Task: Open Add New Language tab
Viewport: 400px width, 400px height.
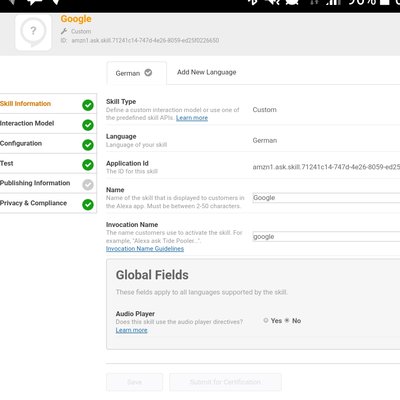Action: click(207, 72)
